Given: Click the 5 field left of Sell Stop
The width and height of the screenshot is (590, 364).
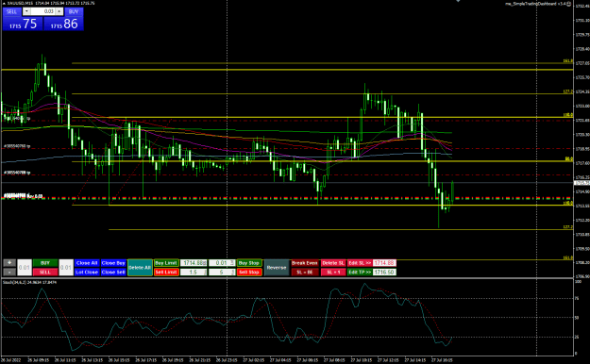Looking at the screenshot, I should 222,272.
